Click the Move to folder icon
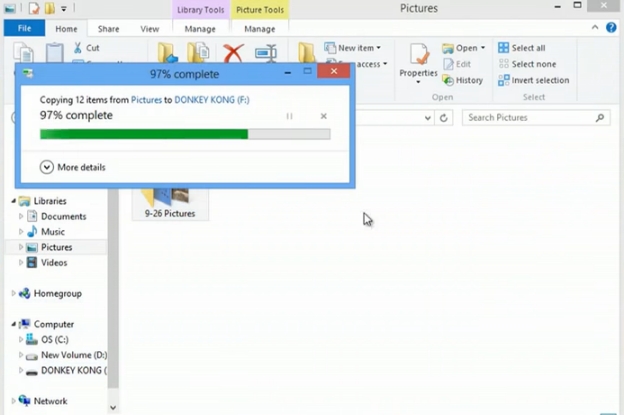Viewport: 624px width, 415px height. click(x=167, y=53)
